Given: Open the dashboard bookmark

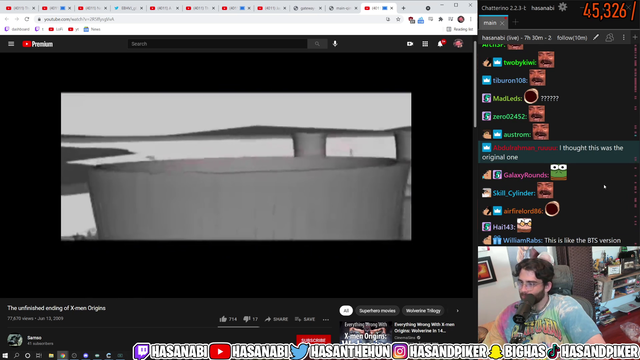Looking at the screenshot, I should (17, 29).
